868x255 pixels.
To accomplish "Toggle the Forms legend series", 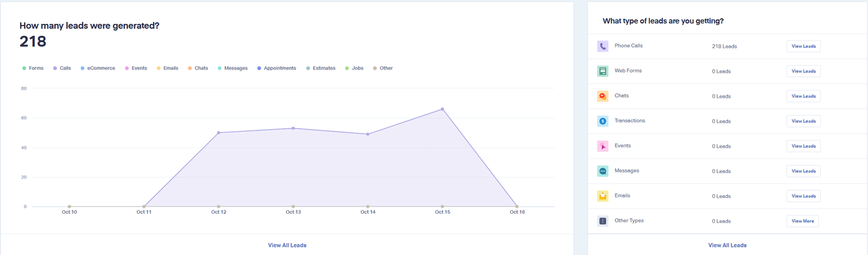I will pyautogui.click(x=33, y=68).
